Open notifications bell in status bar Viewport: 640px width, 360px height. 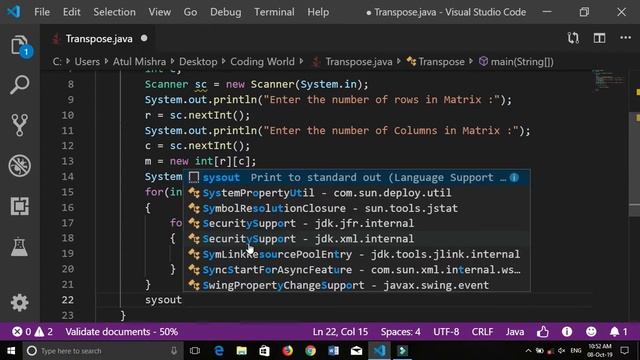coord(618,332)
